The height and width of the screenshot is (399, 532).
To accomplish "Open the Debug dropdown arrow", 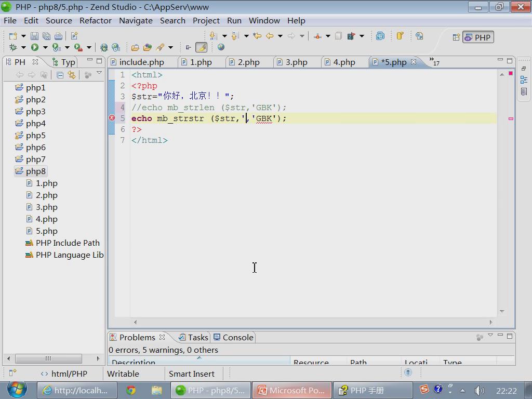I will coord(23,47).
